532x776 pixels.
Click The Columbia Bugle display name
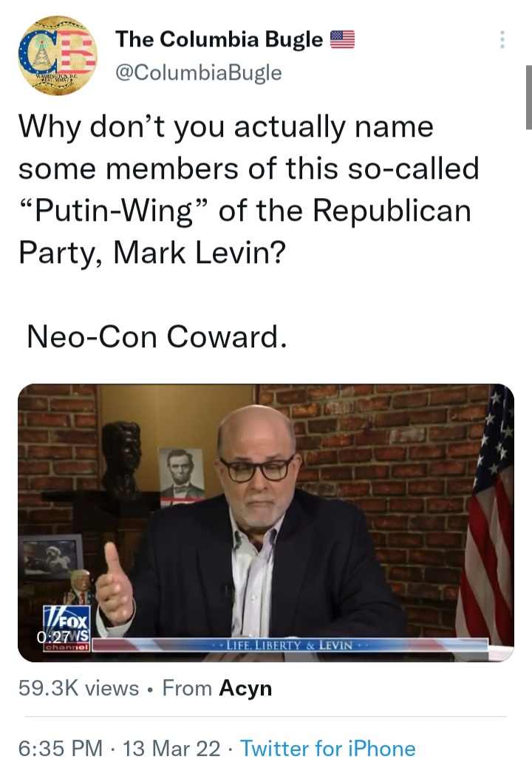click(219, 39)
